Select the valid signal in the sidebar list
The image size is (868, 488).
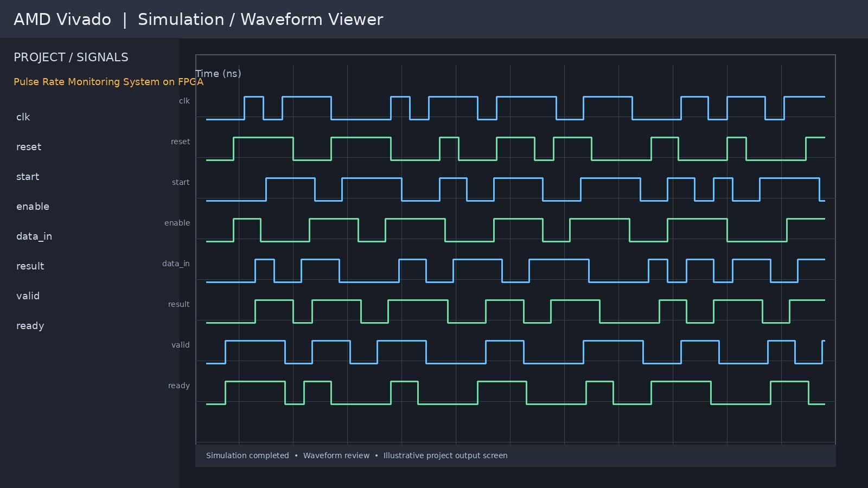tap(28, 296)
